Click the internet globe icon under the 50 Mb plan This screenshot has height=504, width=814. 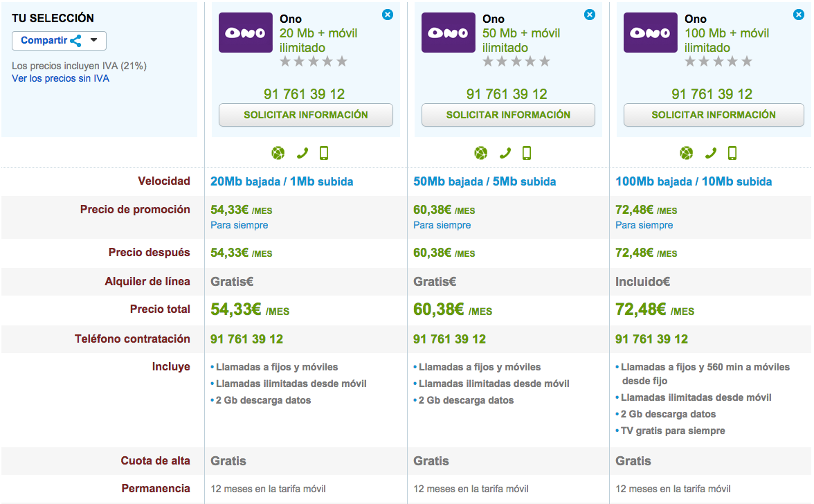(480, 153)
